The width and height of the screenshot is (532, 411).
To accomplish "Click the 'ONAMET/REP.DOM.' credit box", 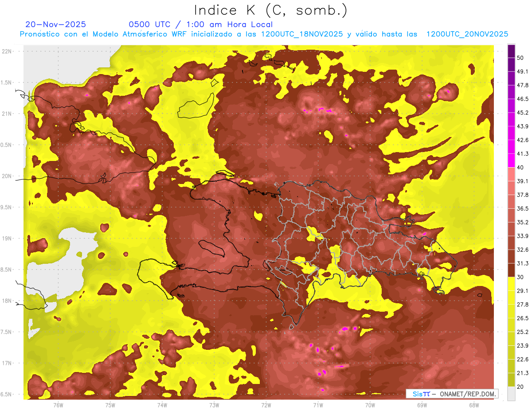I will click(452, 394).
